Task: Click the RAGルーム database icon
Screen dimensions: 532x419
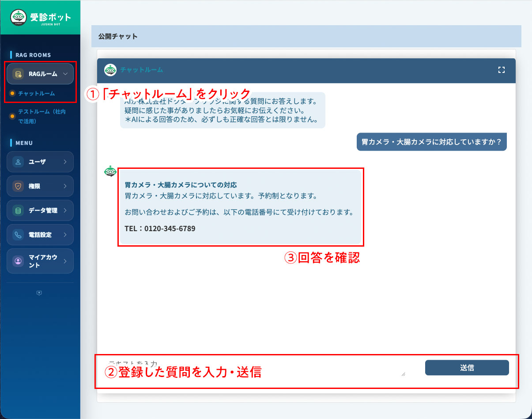Action: pos(18,74)
